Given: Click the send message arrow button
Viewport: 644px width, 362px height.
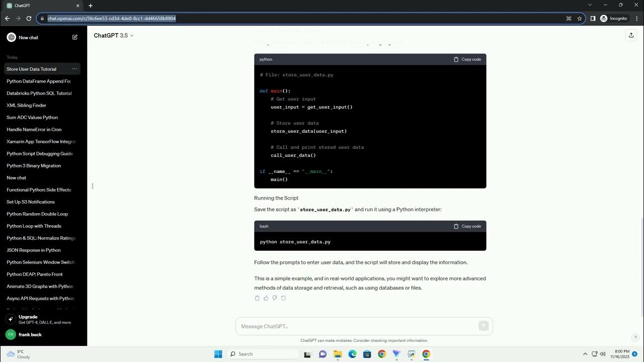Looking at the screenshot, I should click(x=484, y=326).
